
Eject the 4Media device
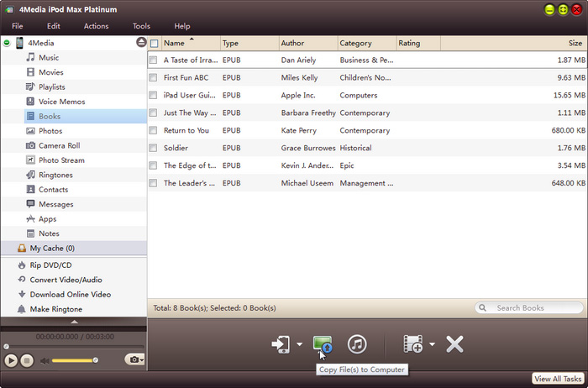point(141,43)
